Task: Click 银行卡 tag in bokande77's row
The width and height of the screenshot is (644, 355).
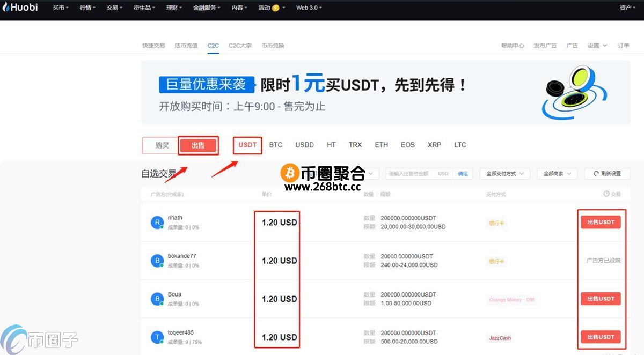Action: click(496, 261)
